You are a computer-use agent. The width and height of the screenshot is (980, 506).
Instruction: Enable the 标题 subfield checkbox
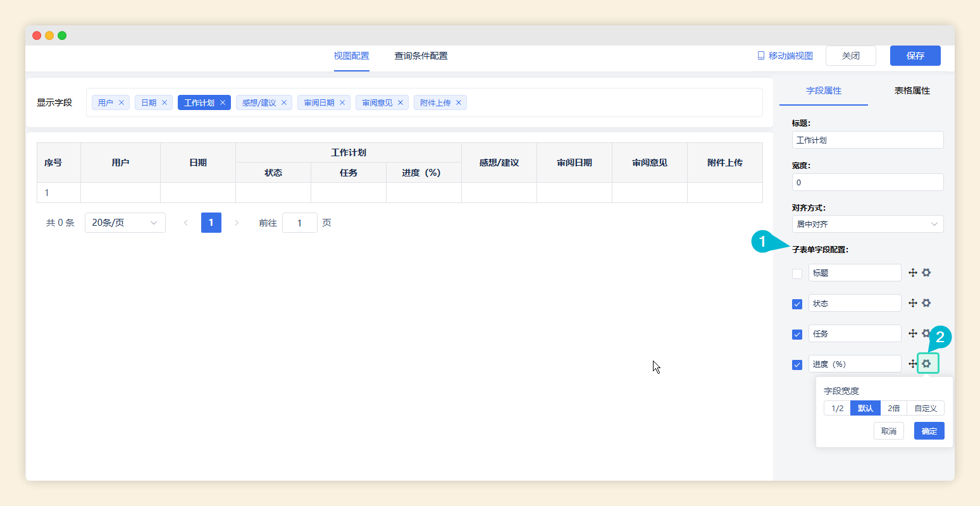click(797, 273)
